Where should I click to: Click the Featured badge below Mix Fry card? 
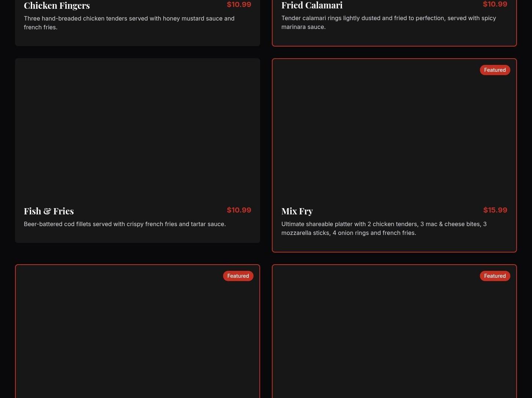(495, 276)
